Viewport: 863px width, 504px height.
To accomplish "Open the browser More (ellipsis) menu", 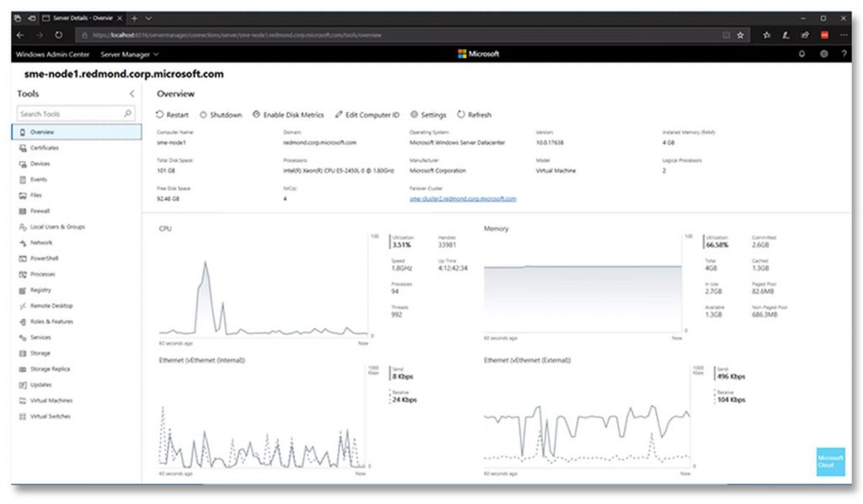I will click(843, 35).
